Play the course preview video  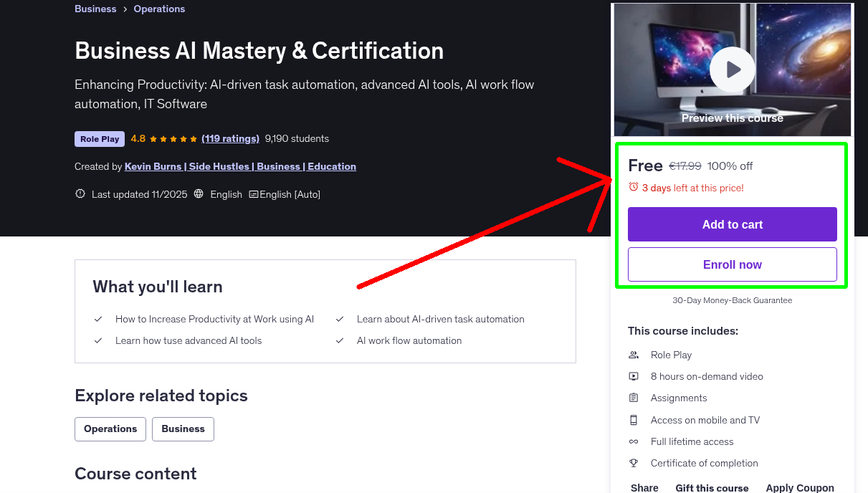pyautogui.click(x=732, y=69)
